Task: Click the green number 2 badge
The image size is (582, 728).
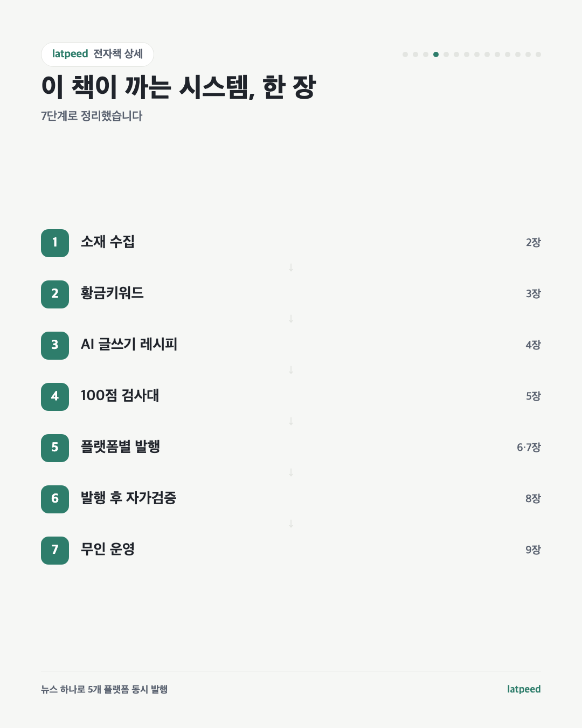Action: coord(55,294)
